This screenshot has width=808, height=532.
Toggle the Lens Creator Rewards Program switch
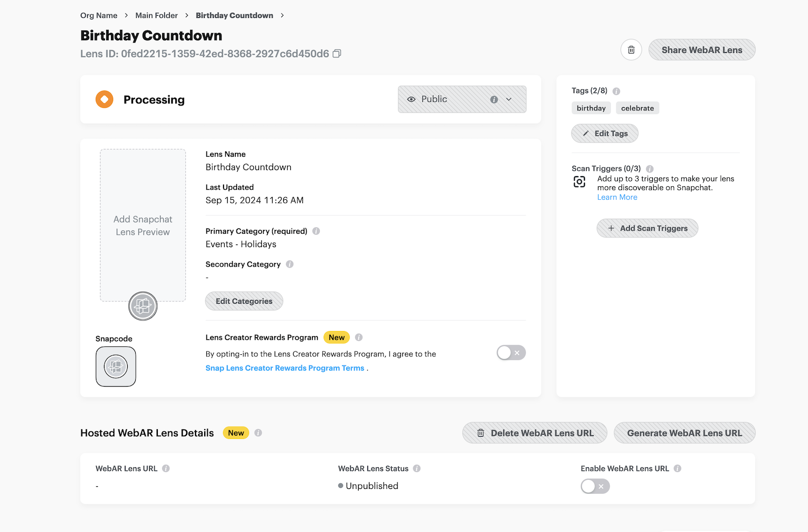pos(511,353)
